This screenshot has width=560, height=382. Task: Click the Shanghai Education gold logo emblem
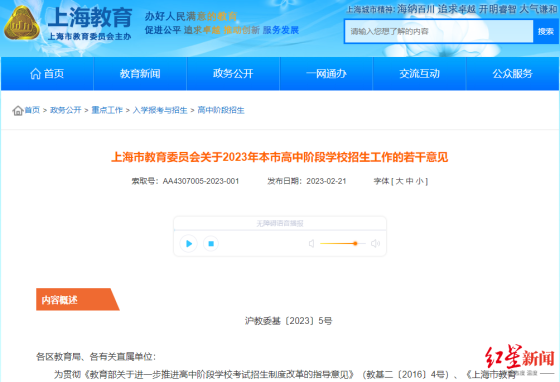tap(21, 23)
